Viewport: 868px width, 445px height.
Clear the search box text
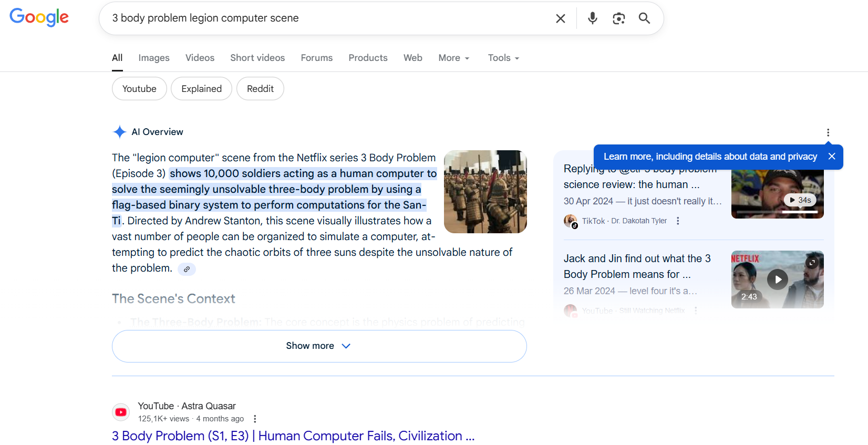560,18
